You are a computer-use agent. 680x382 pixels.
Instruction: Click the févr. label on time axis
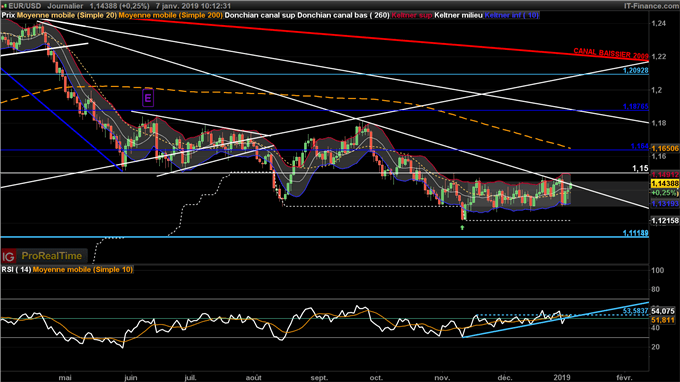click(624, 378)
